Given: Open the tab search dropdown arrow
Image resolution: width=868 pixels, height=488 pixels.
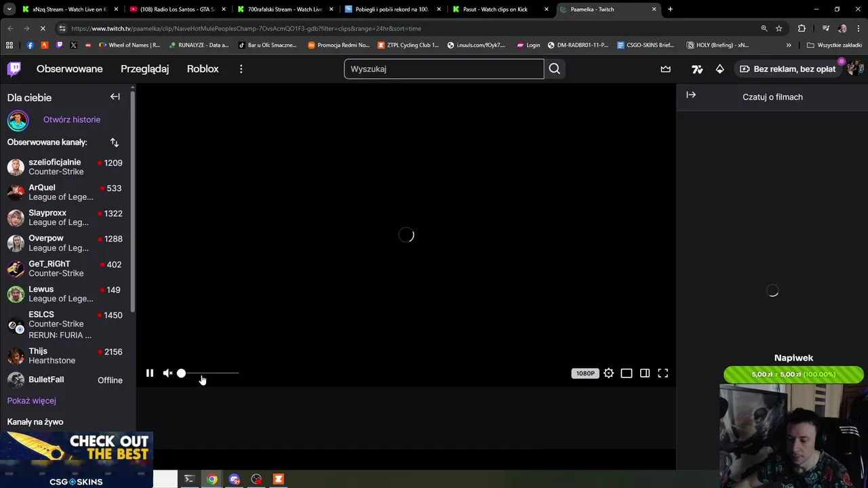Looking at the screenshot, I should tap(9, 9).
